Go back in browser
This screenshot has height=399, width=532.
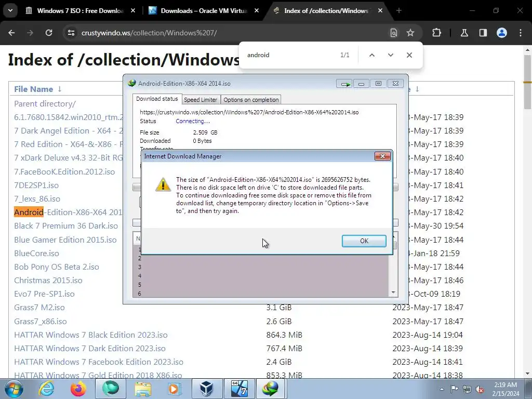click(11, 33)
